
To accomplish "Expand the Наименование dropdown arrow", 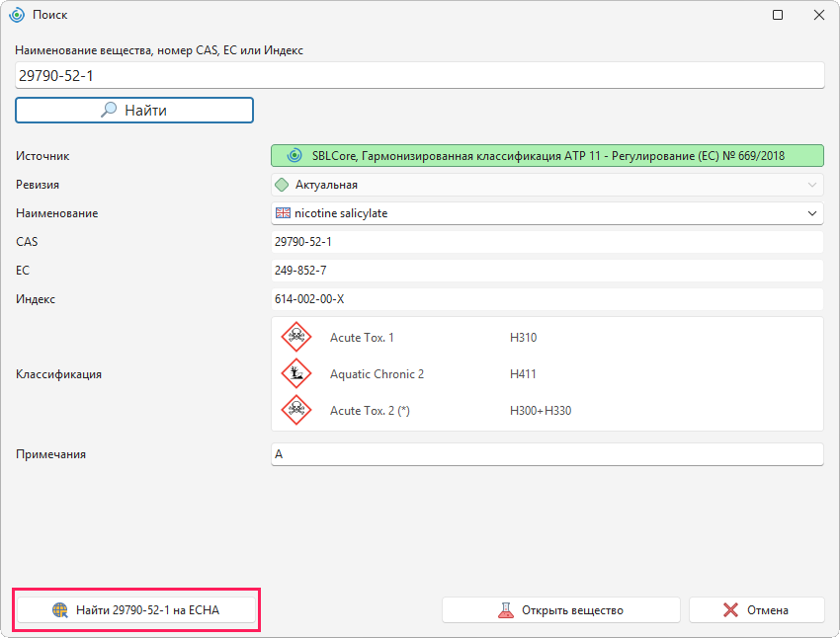I will click(x=812, y=213).
